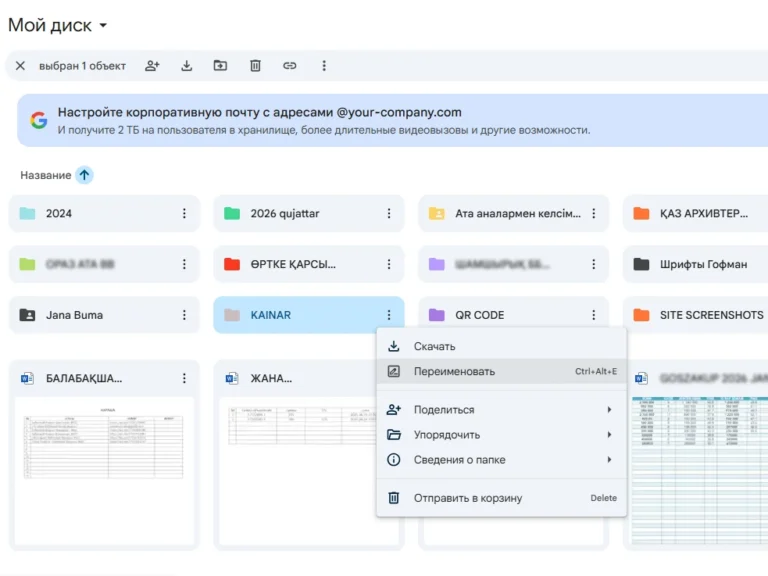The height and width of the screenshot is (576, 768).
Task: Open the 2024 folder
Action: (104, 214)
